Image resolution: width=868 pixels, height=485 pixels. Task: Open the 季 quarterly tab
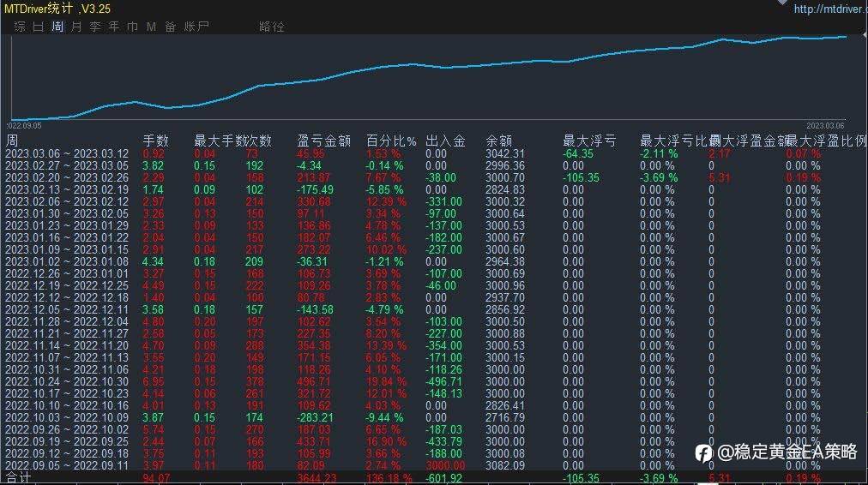[95, 27]
